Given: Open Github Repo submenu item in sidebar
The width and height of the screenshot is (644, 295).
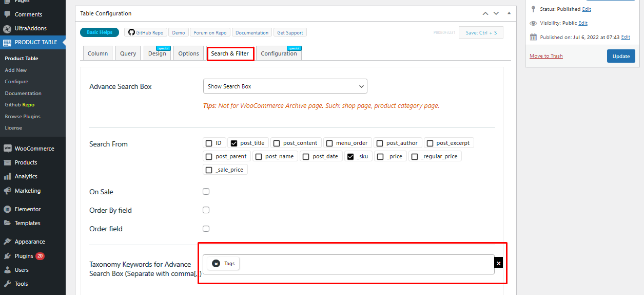Looking at the screenshot, I should click(19, 105).
